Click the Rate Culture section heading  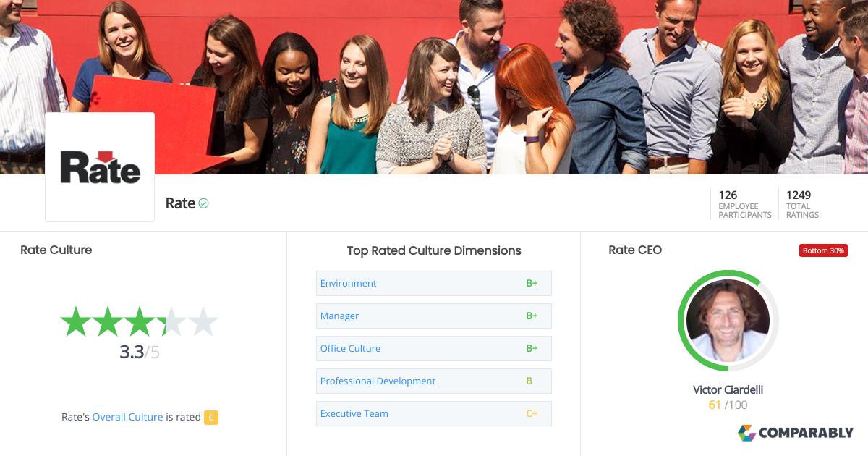coord(56,250)
